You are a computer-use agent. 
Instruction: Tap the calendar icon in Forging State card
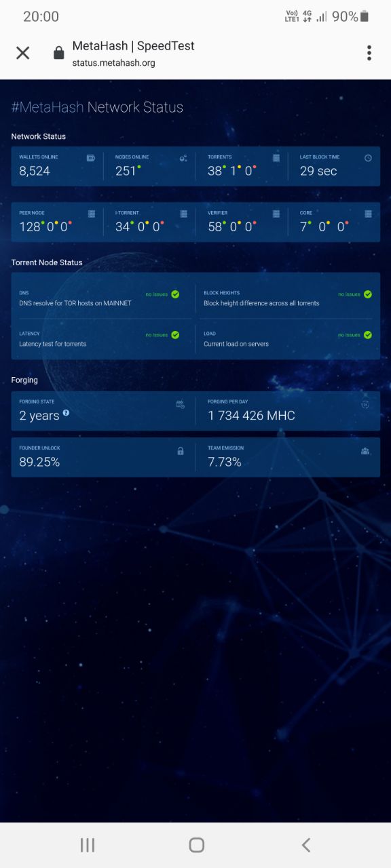[x=181, y=404]
